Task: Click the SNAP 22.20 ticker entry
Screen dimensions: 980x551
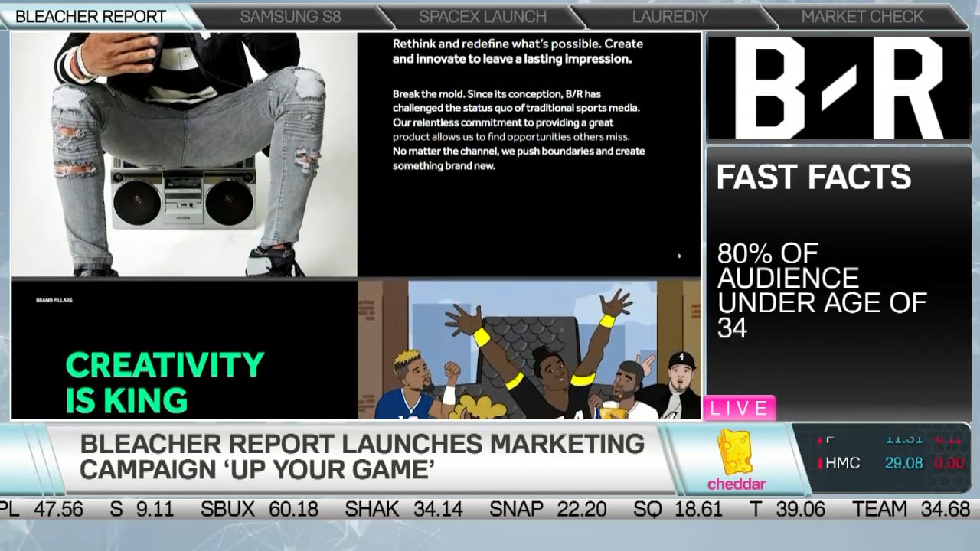Action: 548,509
